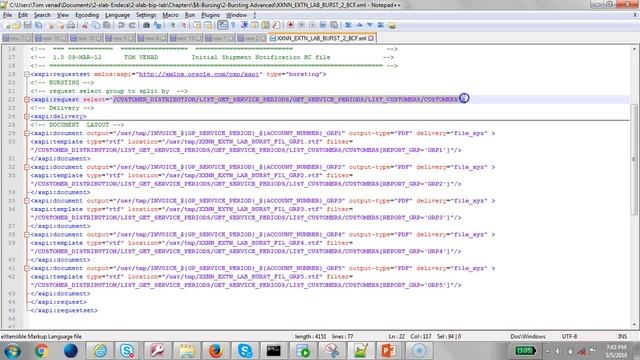Click the Copy toolbar icon
Screen dimensions: 640x360
pos(96,25)
